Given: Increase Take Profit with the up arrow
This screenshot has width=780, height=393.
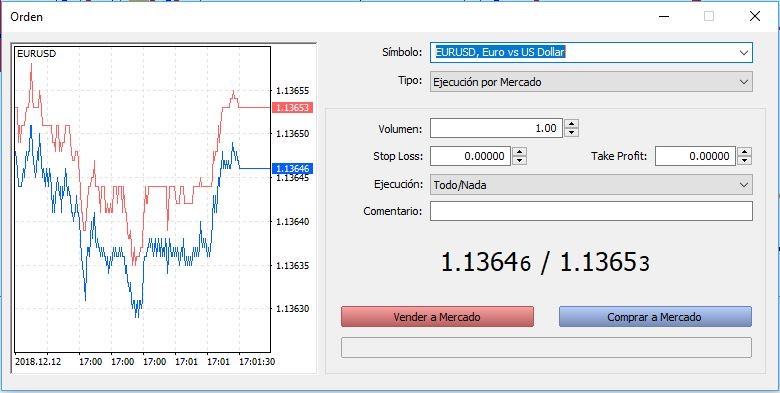Looking at the screenshot, I should [744, 152].
